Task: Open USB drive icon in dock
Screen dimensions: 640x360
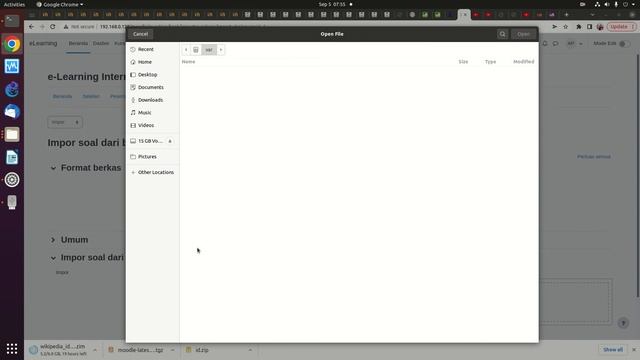Action: (12, 202)
